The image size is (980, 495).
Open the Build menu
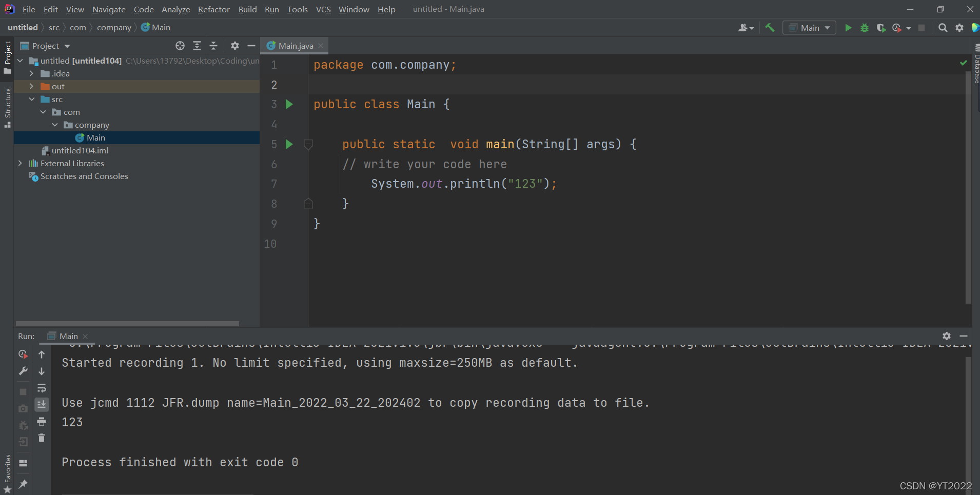tap(247, 9)
